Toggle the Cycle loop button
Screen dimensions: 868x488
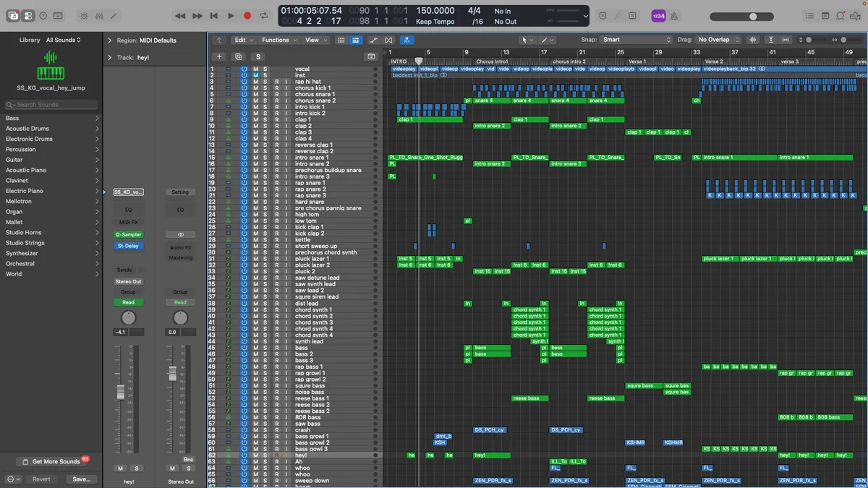tap(264, 16)
